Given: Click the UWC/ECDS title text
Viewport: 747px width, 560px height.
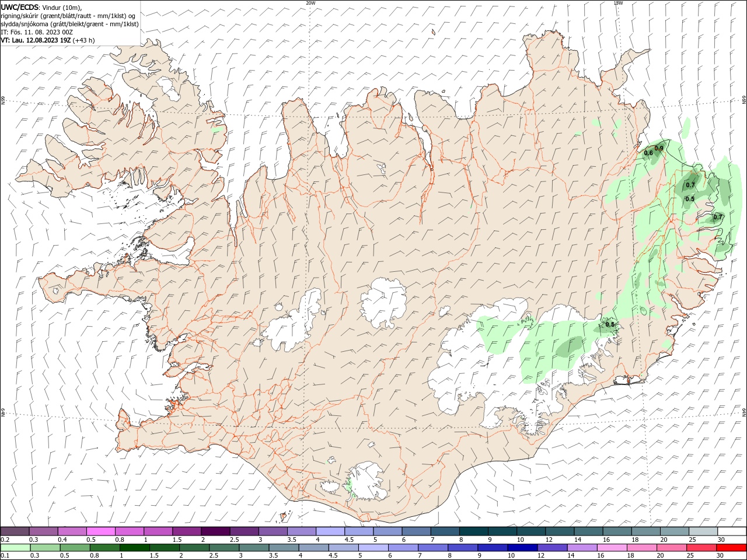Looking at the screenshot, I should pyautogui.click(x=20, y=6).
